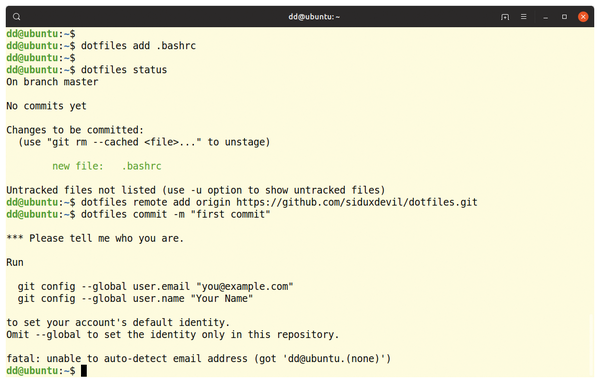The image size is (600, 383).
Task: Click the green .bashrc filename in status output
Action: click(x=142, y=166)
